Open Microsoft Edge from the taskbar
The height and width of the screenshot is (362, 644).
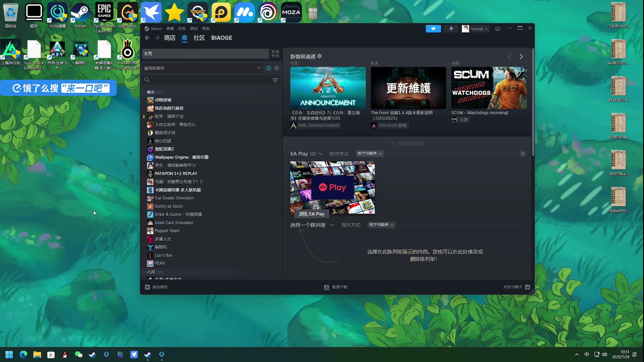click(x=23, y=355)
